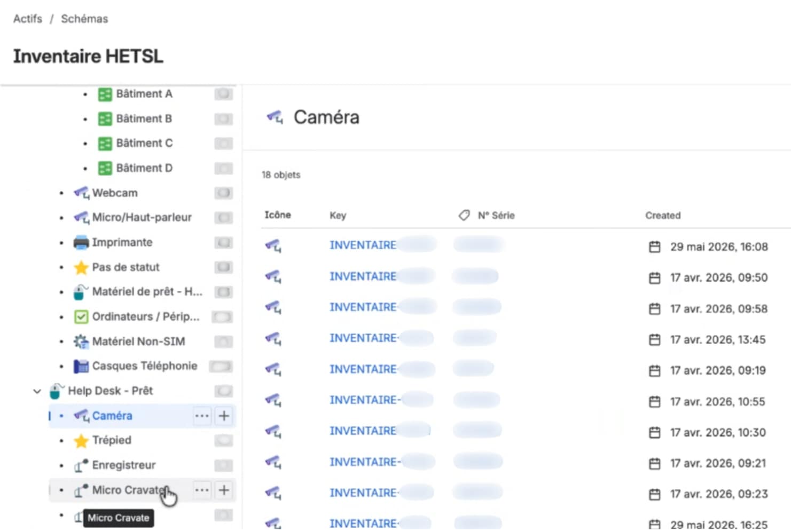
Task: Sort by the Key column header
Action: [x=338, y=216]
